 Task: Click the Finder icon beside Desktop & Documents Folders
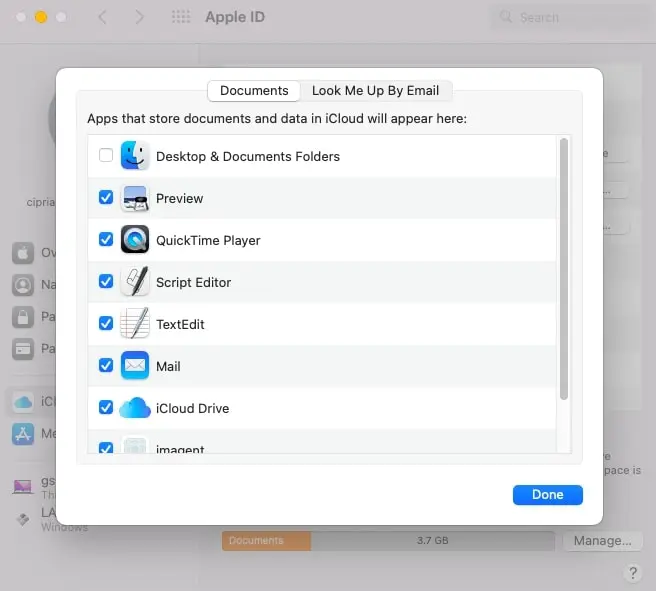tap(135, 156)
